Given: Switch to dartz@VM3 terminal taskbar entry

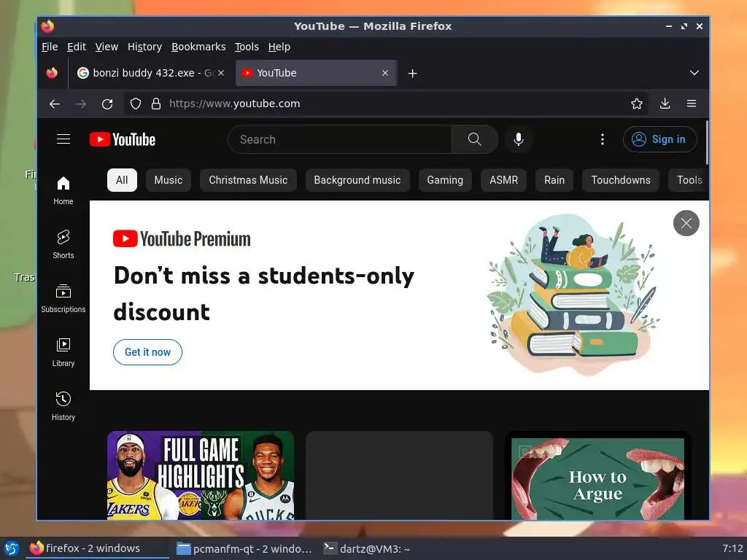Looking at the screenshot, I should pyautogui.click(x=366, y=548).
